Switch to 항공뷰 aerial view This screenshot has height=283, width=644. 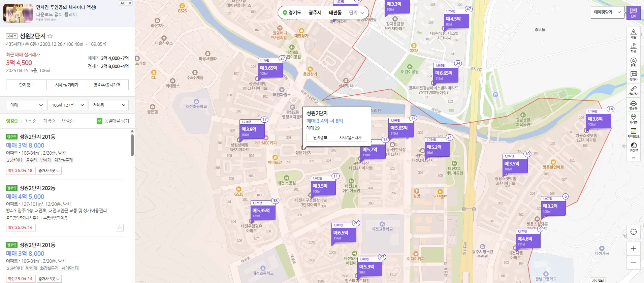[x=633, y=104]
